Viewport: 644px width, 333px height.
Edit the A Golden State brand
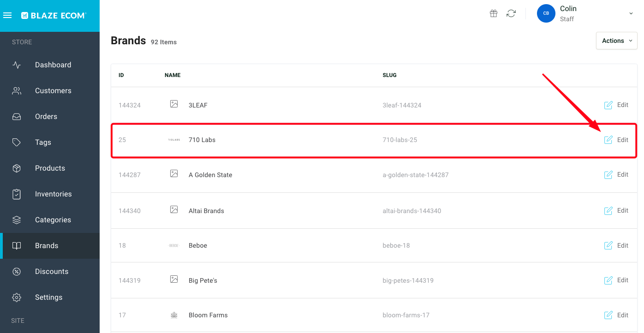(616, 175)
